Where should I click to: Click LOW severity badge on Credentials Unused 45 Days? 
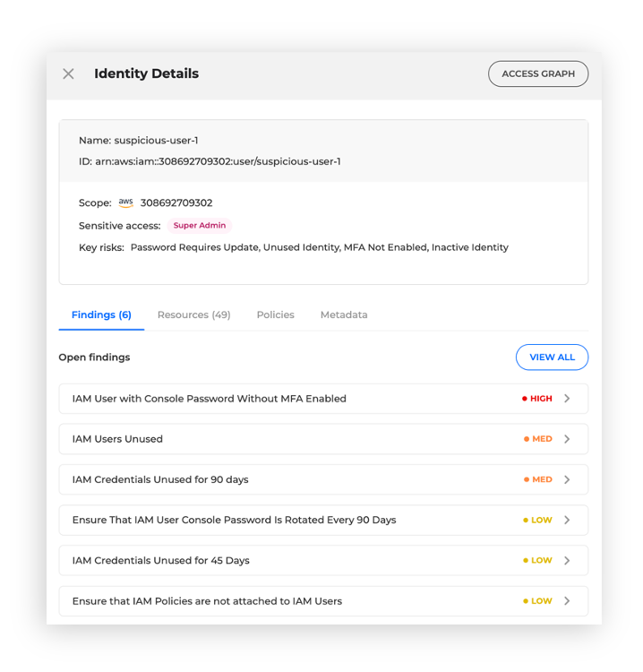[x=538, y=560]
